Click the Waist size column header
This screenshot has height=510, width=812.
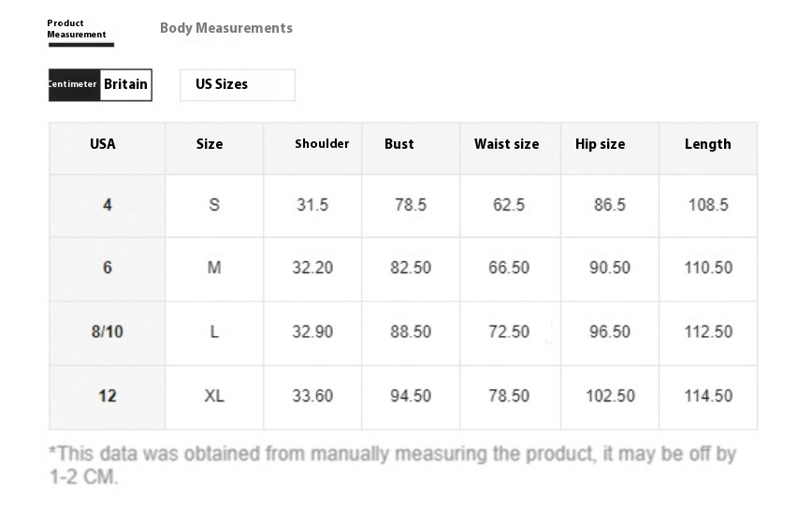tap(506, 144)
